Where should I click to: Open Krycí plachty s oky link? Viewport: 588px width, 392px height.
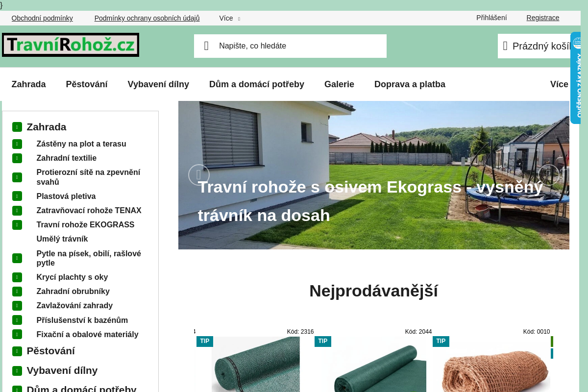(x=72, y=277)
